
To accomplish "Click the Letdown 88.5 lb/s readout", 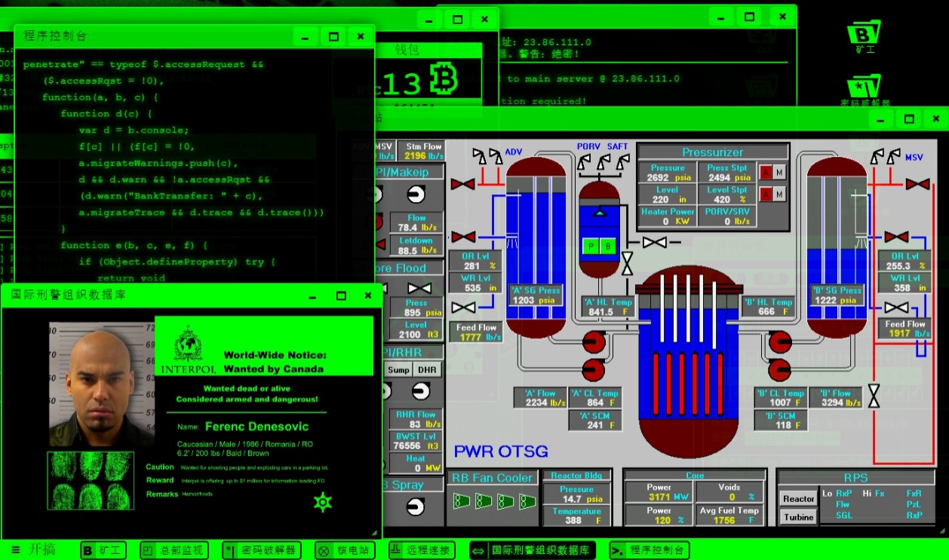I will click(x=416, y=246).
